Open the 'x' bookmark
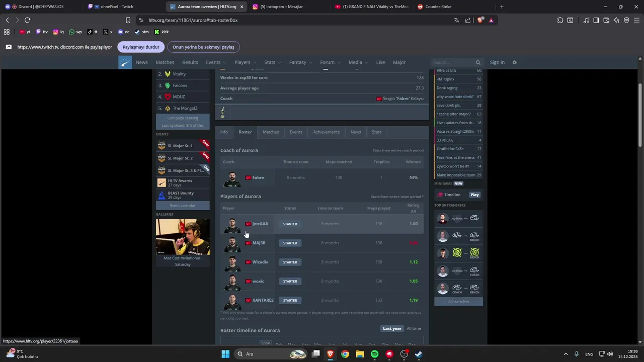The width and height of the screenshot is (644, 362). click(108, 32)
